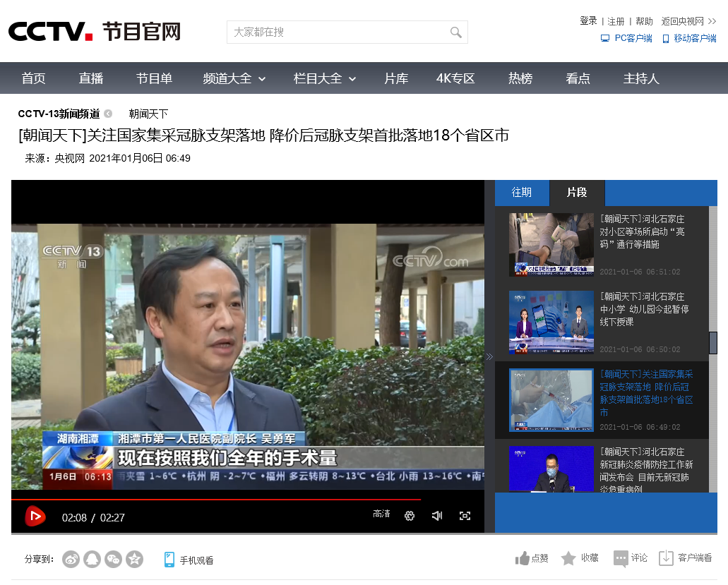The width and height of the screenshot is (728, 585).
Task: Click the source text 来源：央视网
Action: pos(55,158)
